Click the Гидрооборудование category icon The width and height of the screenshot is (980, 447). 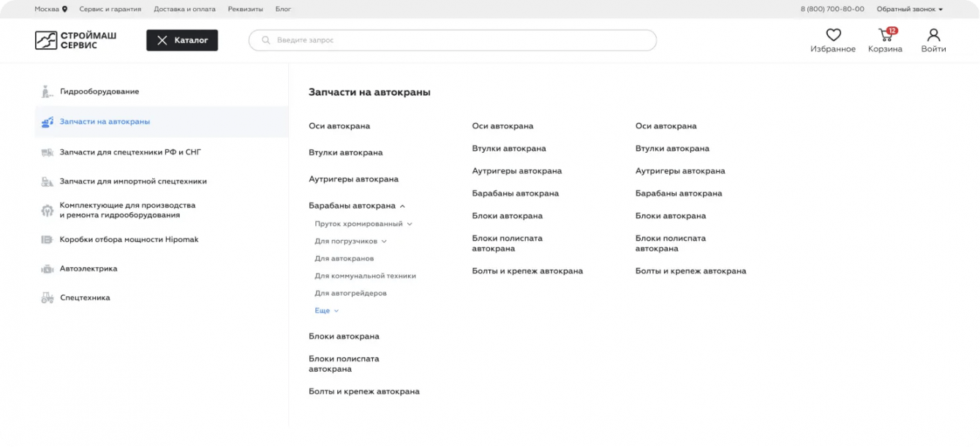(47, 91)
